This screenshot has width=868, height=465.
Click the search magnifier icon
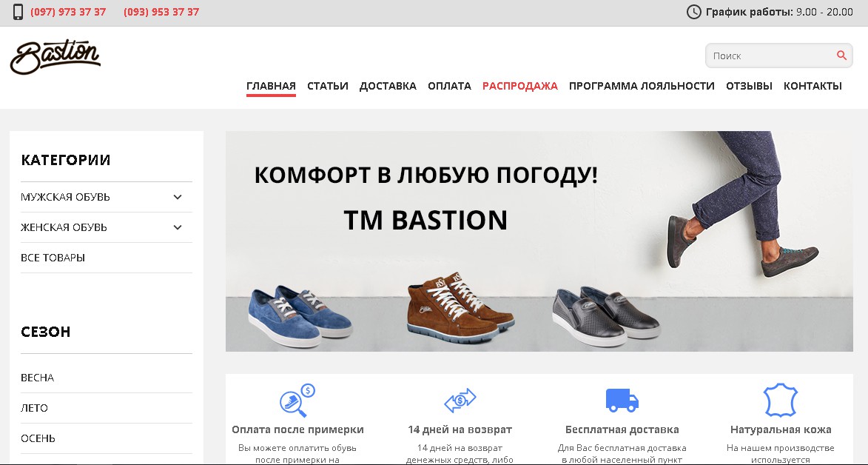tap(841, 56)
